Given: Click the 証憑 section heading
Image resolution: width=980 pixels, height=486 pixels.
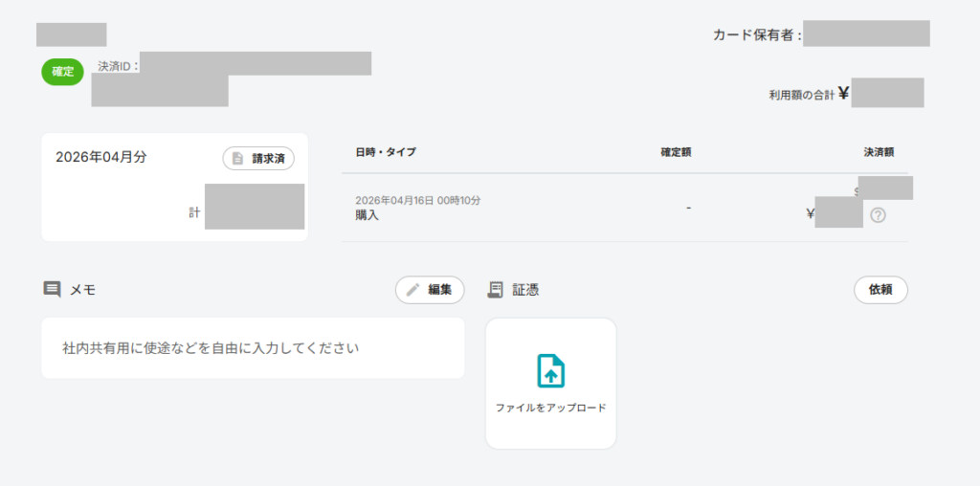Looking at the screenshot, I should pyautogui.click(x=525, y=290).
